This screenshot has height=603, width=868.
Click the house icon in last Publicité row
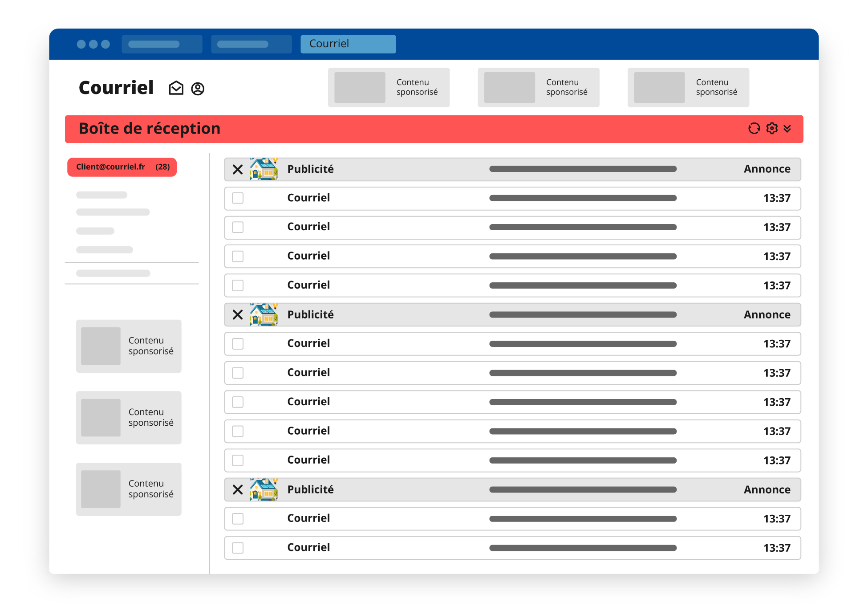tap(264, 490)
